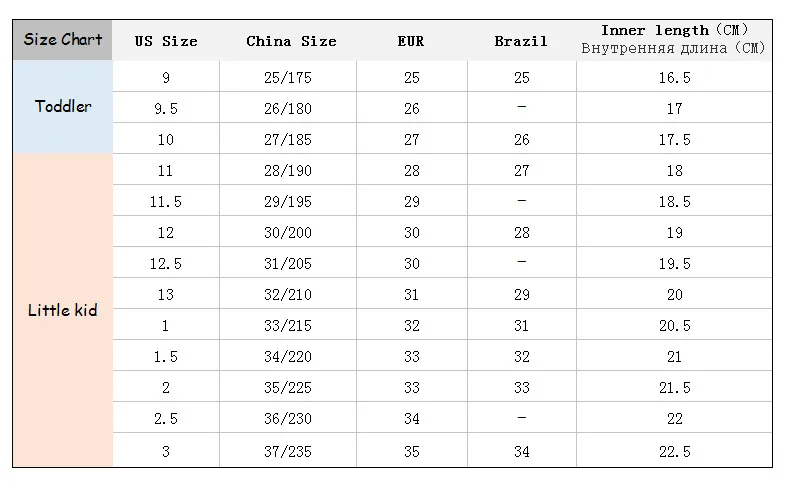This screenshot has height=486, width=788.
Task: Select inner length 16.5 cell
Action: (x=674, y=77)
